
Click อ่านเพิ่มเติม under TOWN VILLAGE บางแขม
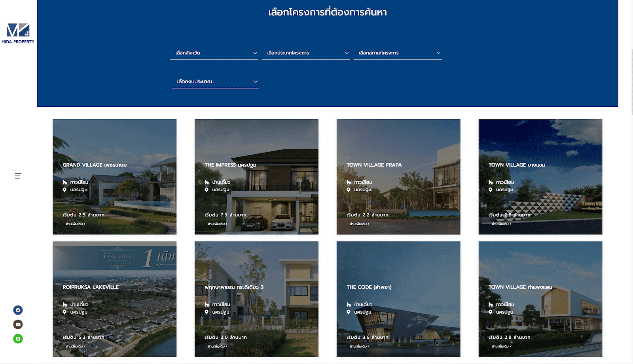coord(502,224)
